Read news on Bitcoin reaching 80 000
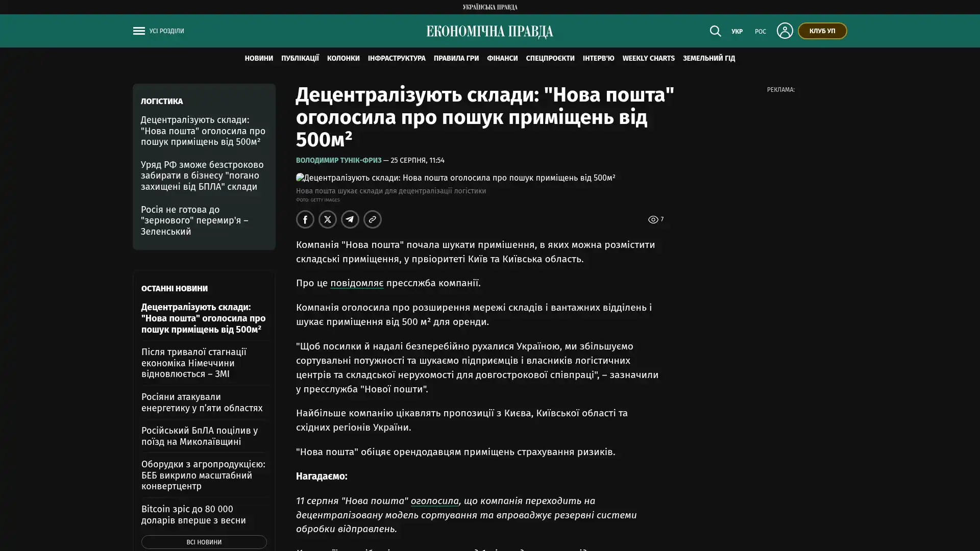980x551 pixels. click(193, 515)
